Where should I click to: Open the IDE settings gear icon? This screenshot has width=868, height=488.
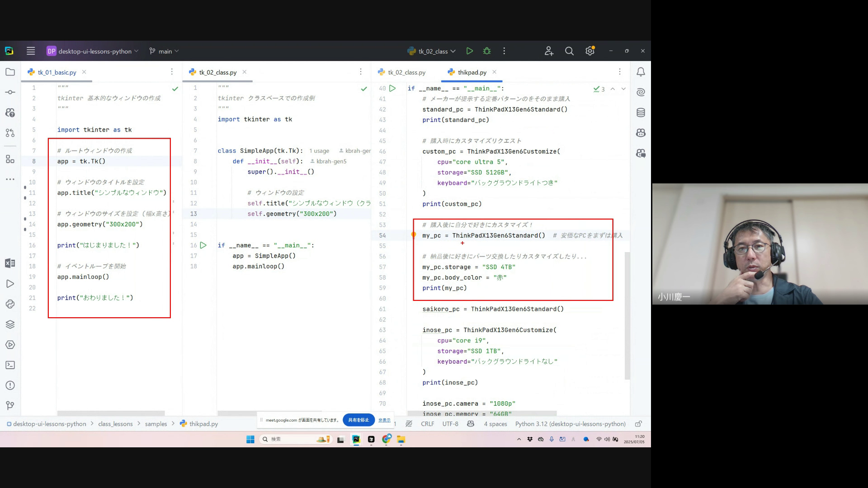(590, 51)
